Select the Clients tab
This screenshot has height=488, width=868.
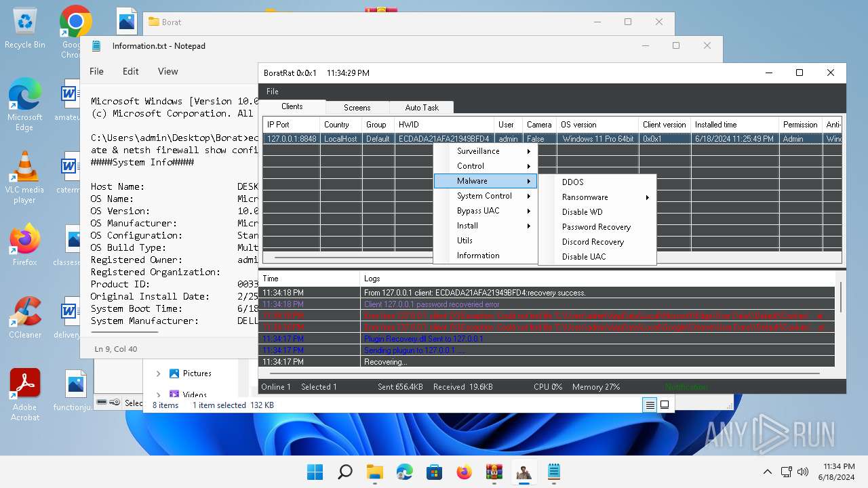point(292,106)
